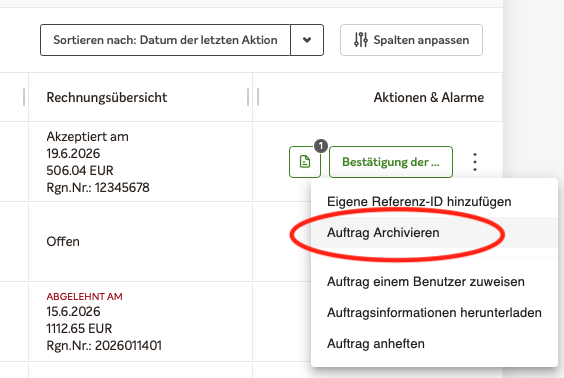Click the 'Spalten anpassen' button

[411, 40]
